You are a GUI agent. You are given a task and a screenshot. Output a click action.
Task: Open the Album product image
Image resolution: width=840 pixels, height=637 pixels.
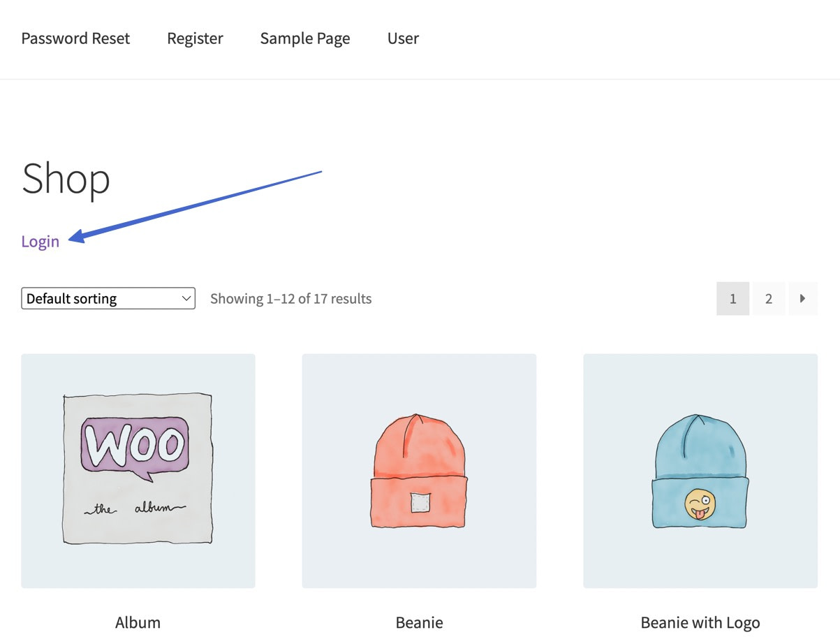[x=138, y=471]
